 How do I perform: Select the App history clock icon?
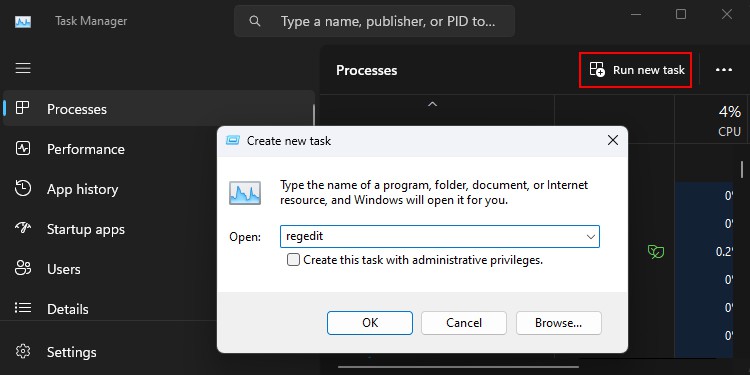(22, 188)
